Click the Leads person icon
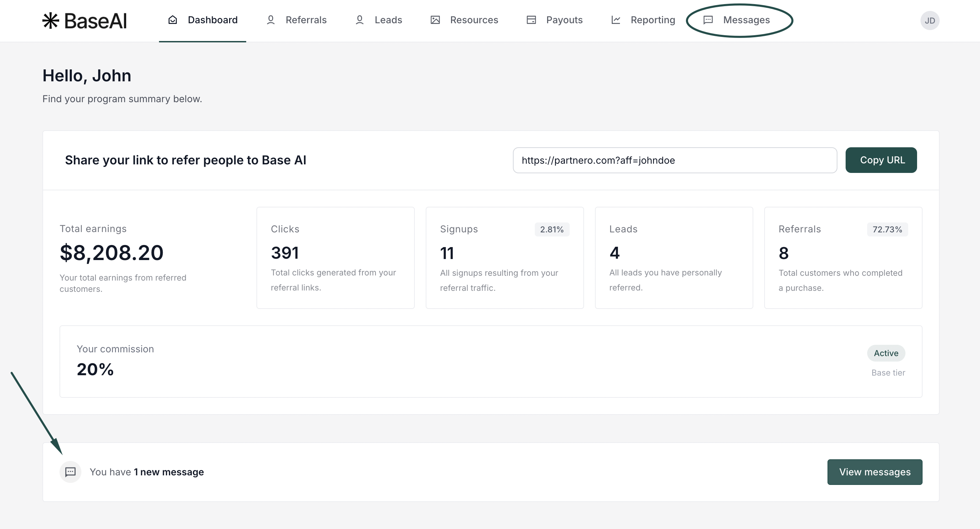The width and height of the screenshot is (980, 529). click(x=359, y=20)
